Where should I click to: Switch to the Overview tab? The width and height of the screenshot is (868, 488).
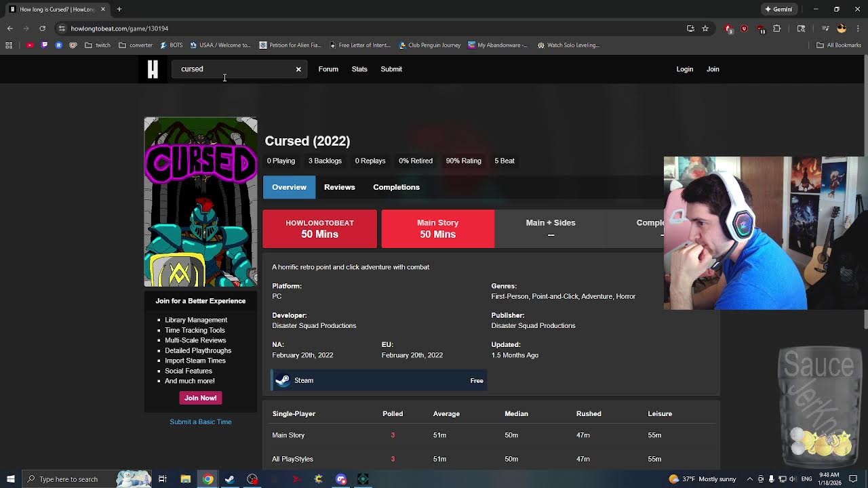(289, 187)
